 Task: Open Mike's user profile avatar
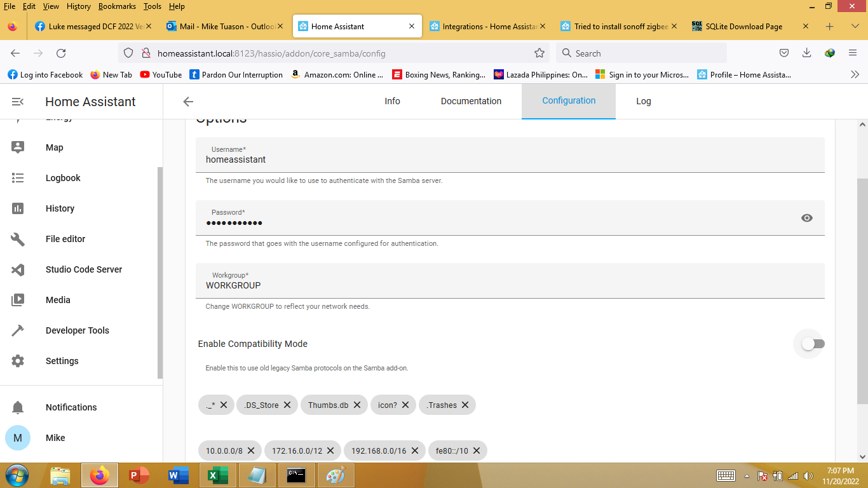coord(18,438)
